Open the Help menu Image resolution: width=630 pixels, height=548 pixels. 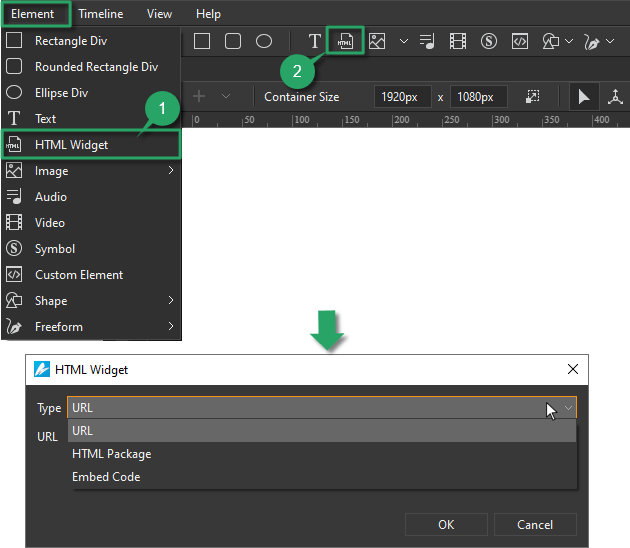click(208, 14)
